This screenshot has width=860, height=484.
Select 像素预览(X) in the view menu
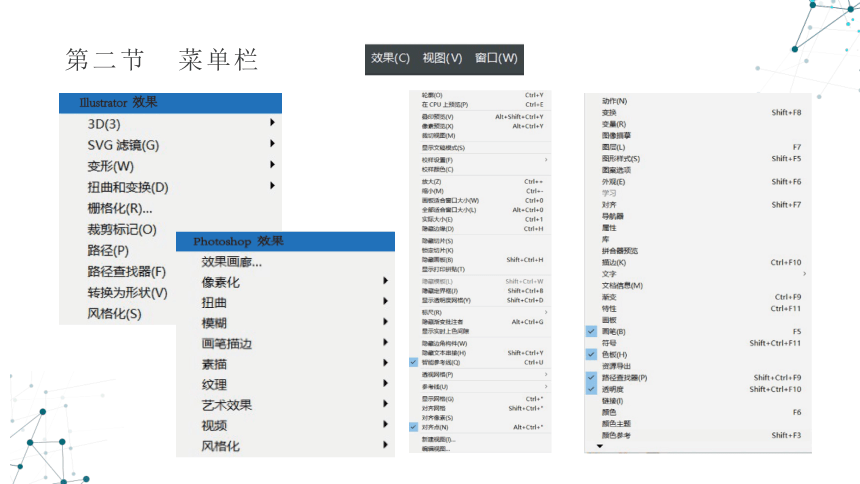(480, 126)
